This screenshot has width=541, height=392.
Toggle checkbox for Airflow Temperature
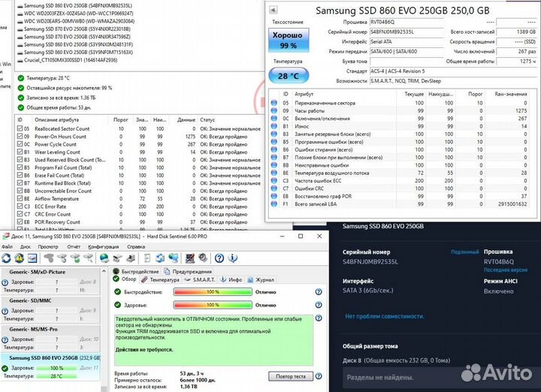(20, 198)
